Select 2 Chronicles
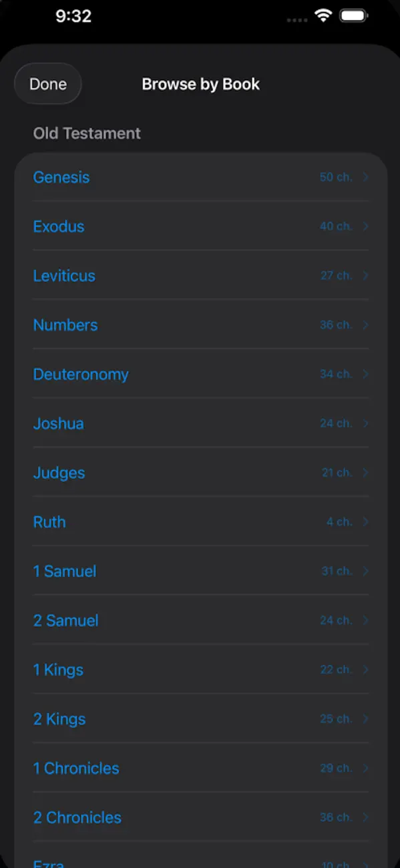 [x=77, y=817]
